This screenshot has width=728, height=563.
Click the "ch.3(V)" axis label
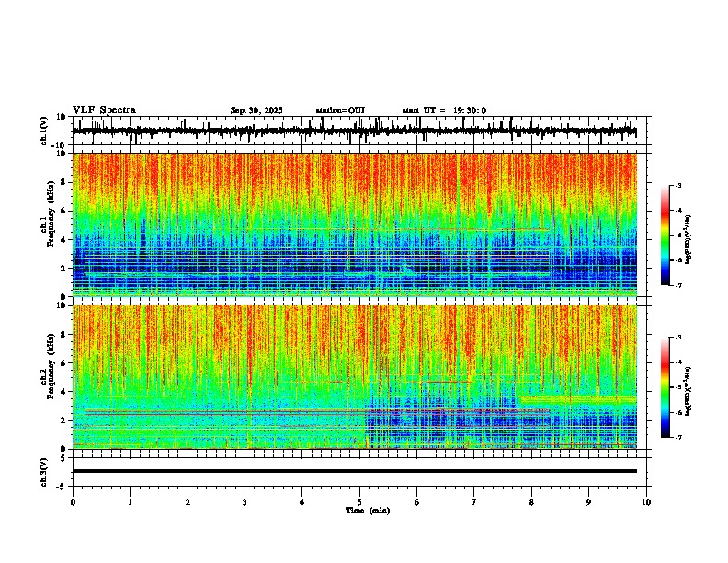point(44,472)
